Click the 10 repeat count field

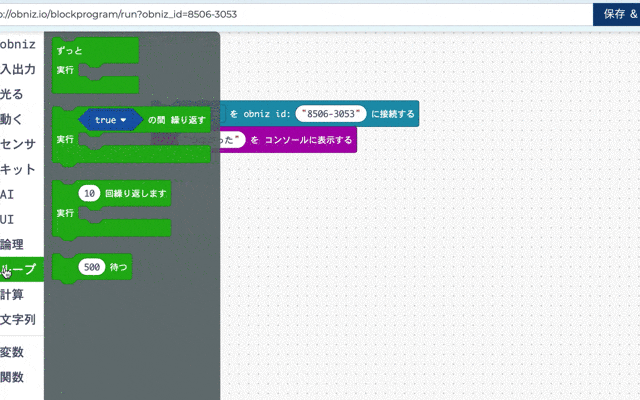[x=90, y=193]
